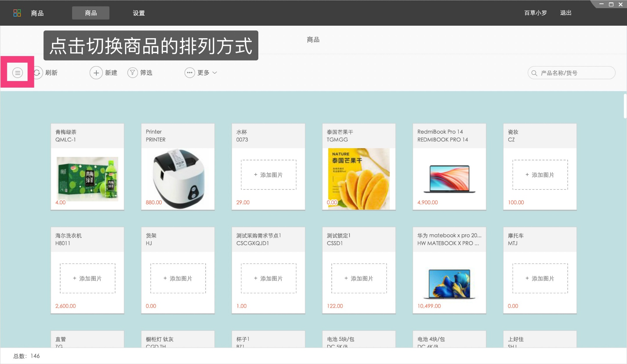Click 退出 to log out
The height and width of the screenshot is (364, 627).
[565, 13]
